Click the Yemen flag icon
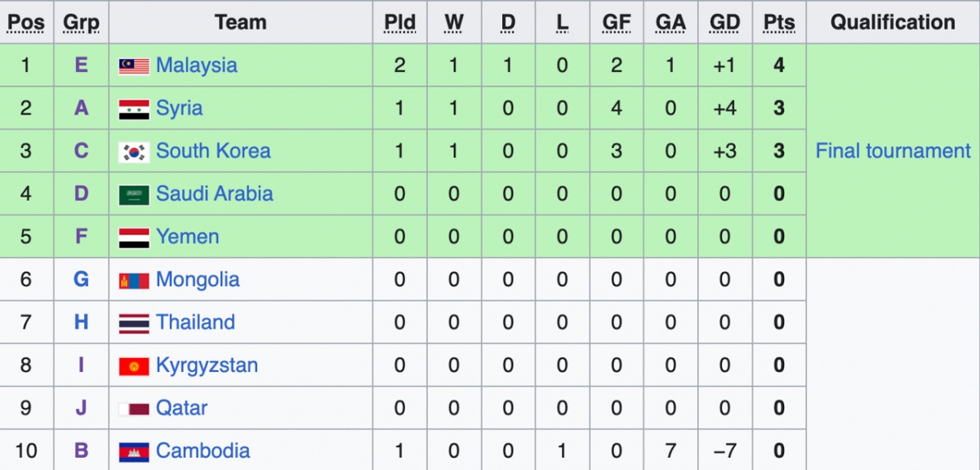 [x=134, y=237]
